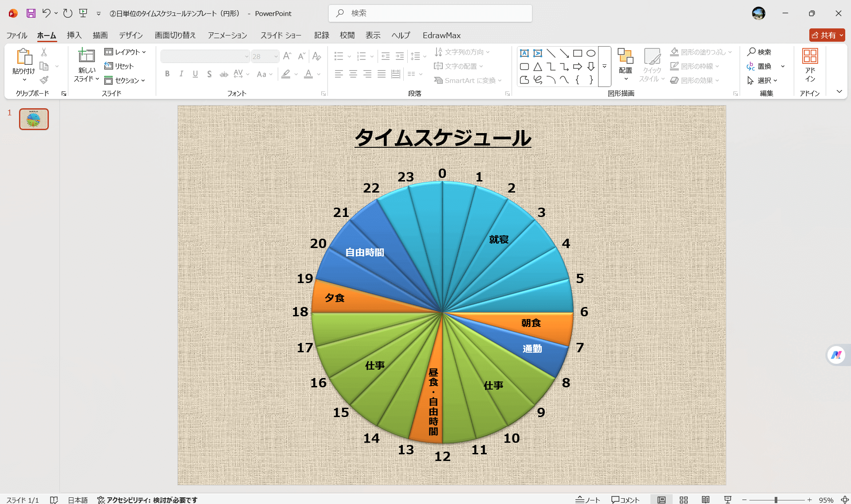The height and width of the screenshot is (504, 851).
Task: Open the 配置 (Arrange) dropdown
Action: (x=626, y=66)
